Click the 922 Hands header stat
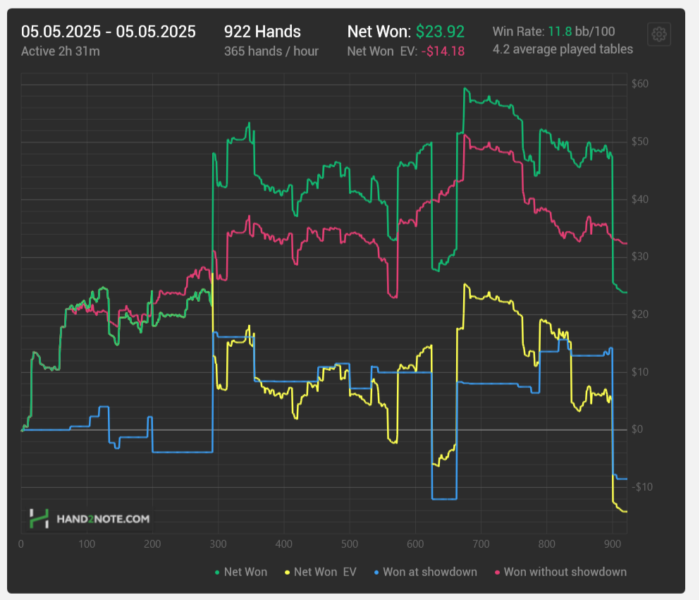 (x=262, y=32)
